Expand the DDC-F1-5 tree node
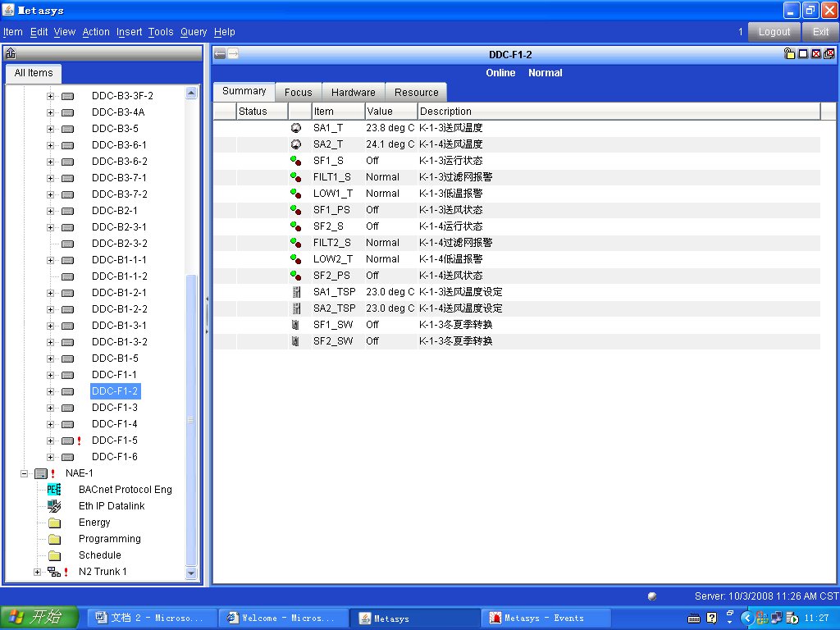The width and height of the screenshot is (840, 630). coord(50,441)
